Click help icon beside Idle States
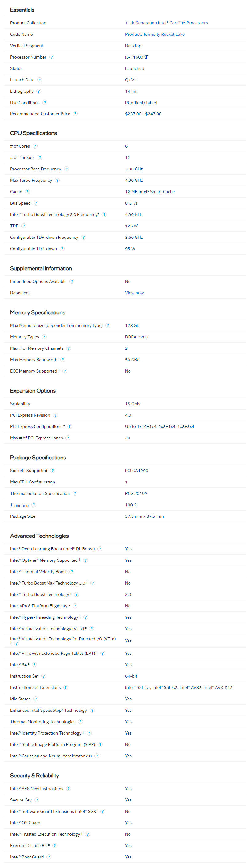Image resolution: width=250 pixels, height=868 pixels. tap(36, 699)
